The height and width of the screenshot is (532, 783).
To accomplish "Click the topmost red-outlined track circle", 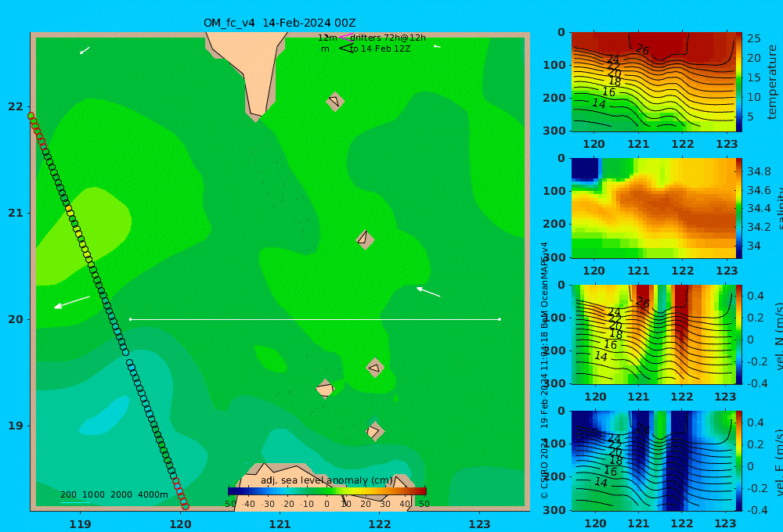I will coord(31,117).
